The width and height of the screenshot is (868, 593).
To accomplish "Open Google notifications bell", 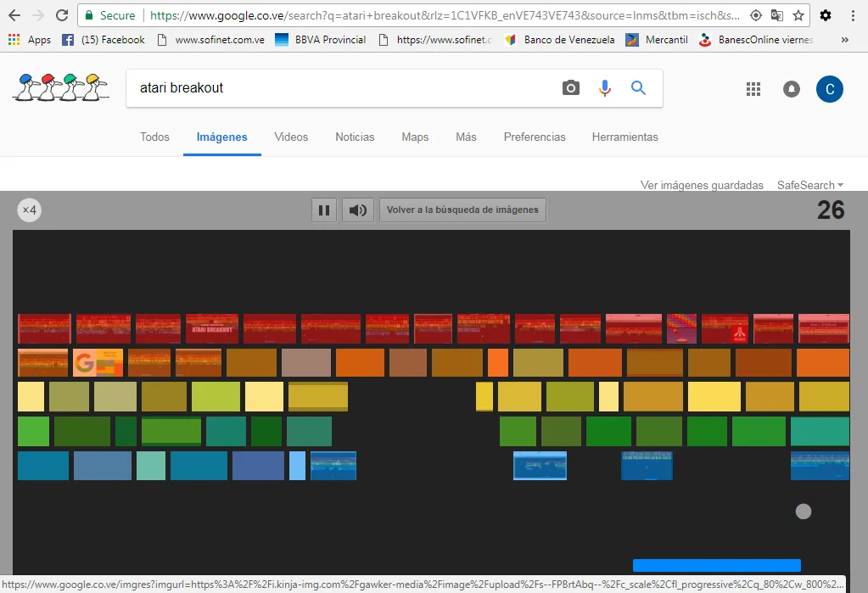I will pyautogui.click(x=792, y=89).
